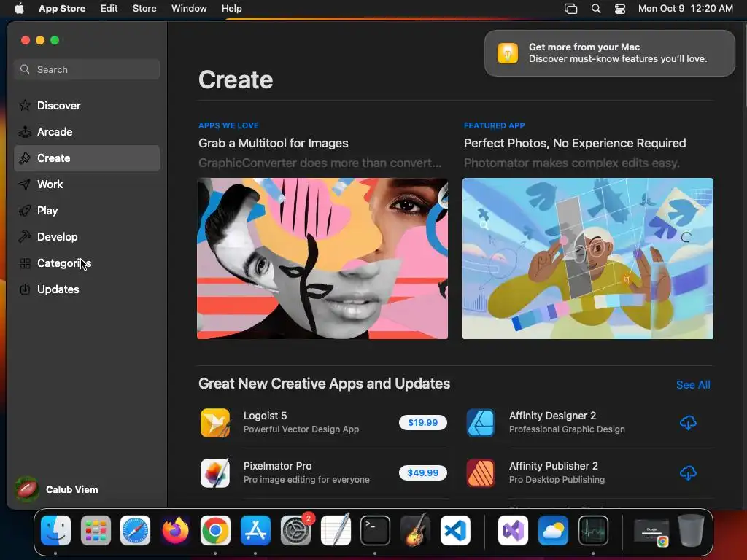Open the Pixelmator Pro app icon
Screen dimensions: 747x560
215,472
